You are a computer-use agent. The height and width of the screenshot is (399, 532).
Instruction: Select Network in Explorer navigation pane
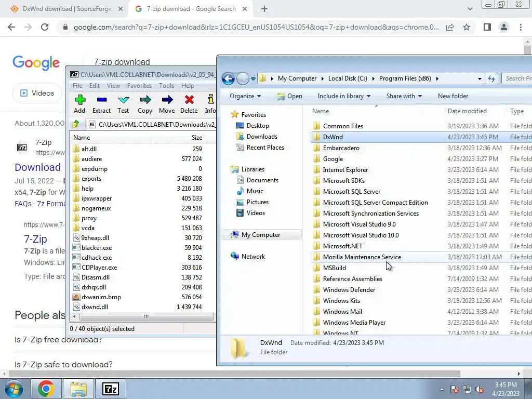(253, 257)
